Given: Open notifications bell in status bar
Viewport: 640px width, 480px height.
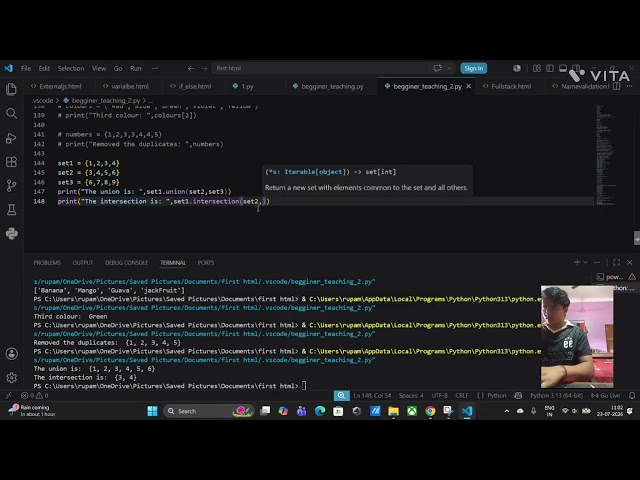Looking at the screenshot, I should (x=632, y=395).
